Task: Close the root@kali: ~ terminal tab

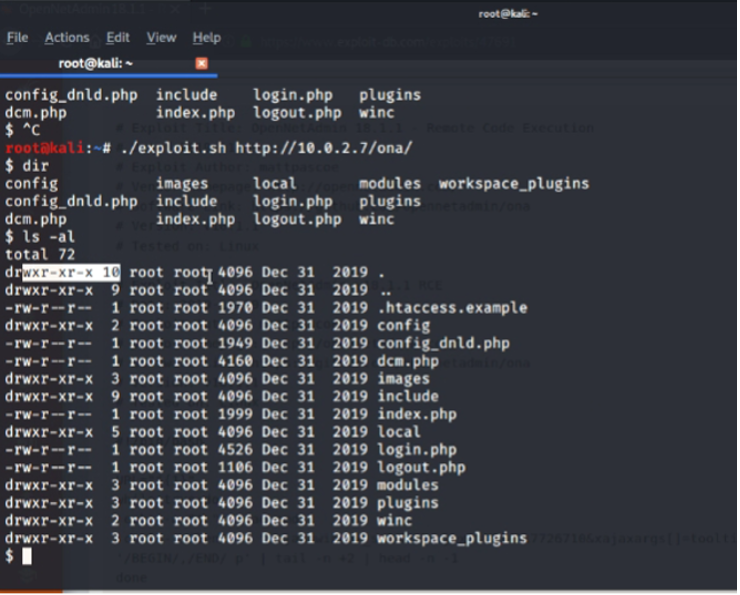Action: click(x=202, y=63)
